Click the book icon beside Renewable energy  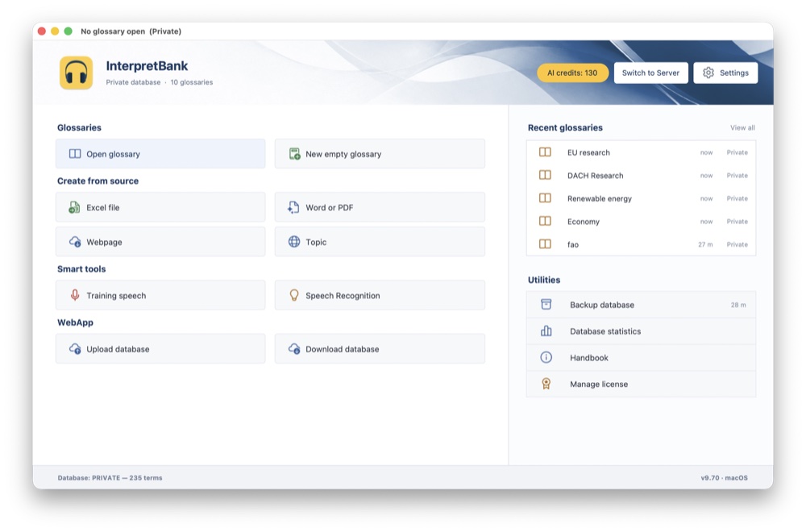545,198
